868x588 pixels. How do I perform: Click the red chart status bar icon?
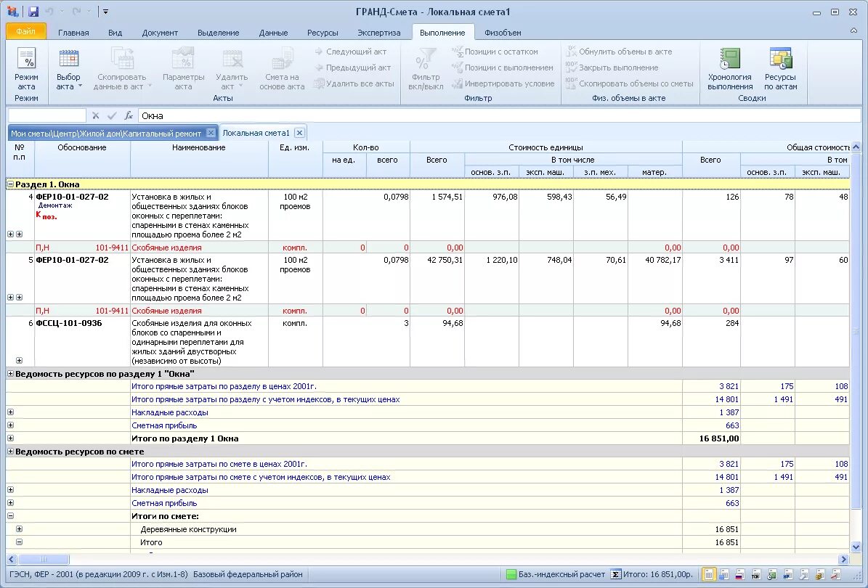coord(837,574)
